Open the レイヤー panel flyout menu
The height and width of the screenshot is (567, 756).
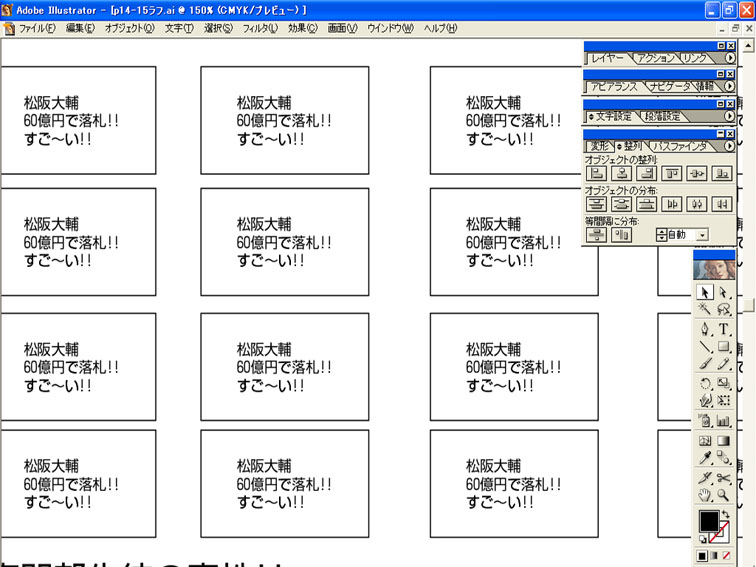click(730, 58)
